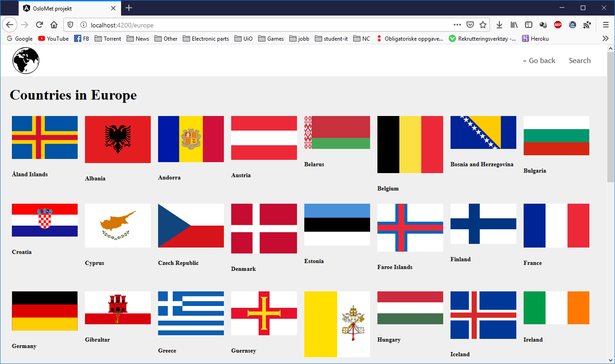Open the Search page link
Screen dimensions: 615x364
pyautogui.click(x=579, y=60)
